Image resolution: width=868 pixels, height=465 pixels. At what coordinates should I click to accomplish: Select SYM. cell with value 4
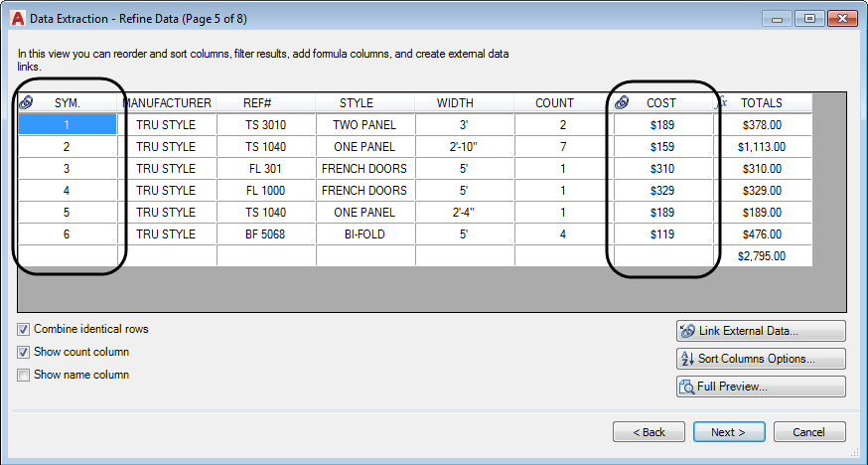pos(67,191)
